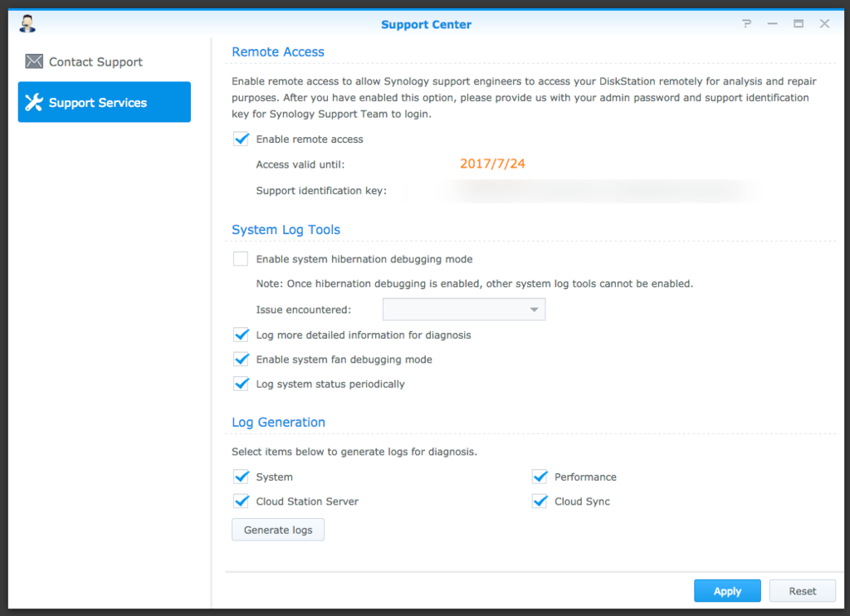Uncheck the Cloud Sync log option
The height and width of the screenshot is (616, 850).
540,501
